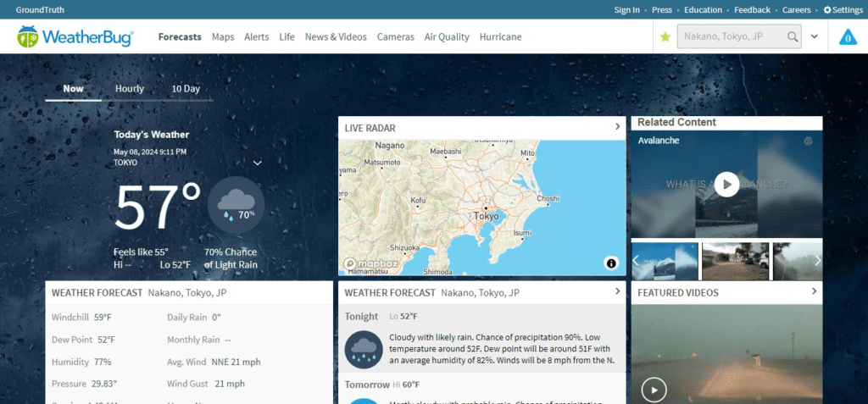Select the Now tab
868x404 pixels.
73,89
